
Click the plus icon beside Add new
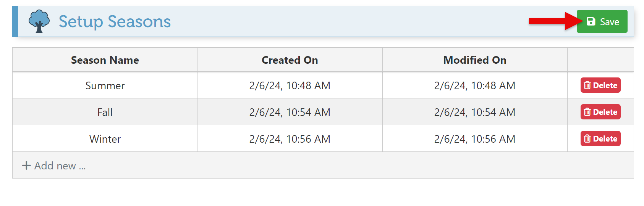click(26, 166)
